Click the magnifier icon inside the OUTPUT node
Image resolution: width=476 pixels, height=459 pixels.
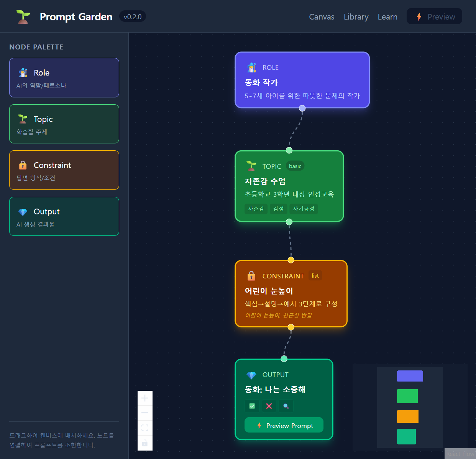coord(286,406)
